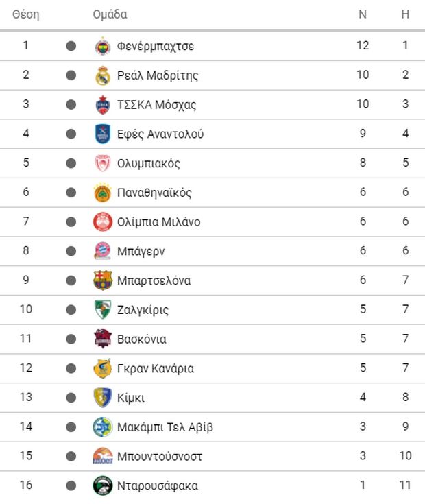This screenshot has height=504, width=425.
Task: Click the Olympiacos team logo
Action: 102,163
